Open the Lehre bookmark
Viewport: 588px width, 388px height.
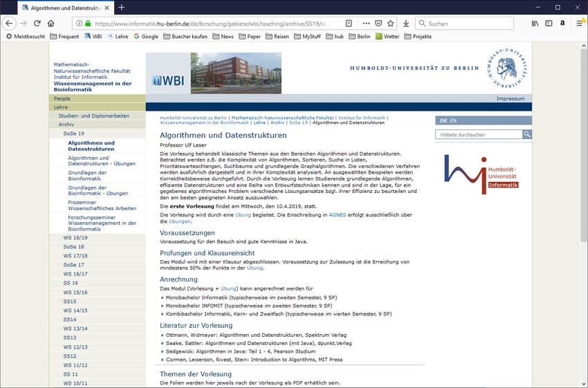pyautogui.click(x=118, y=37)
